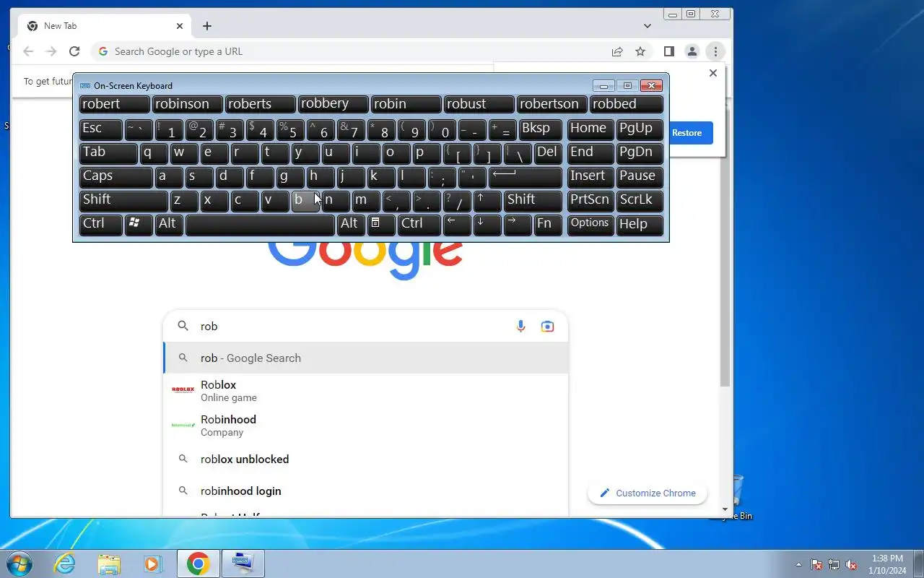
Task: Pick the 'robust' word prediction
Action: 479,104
